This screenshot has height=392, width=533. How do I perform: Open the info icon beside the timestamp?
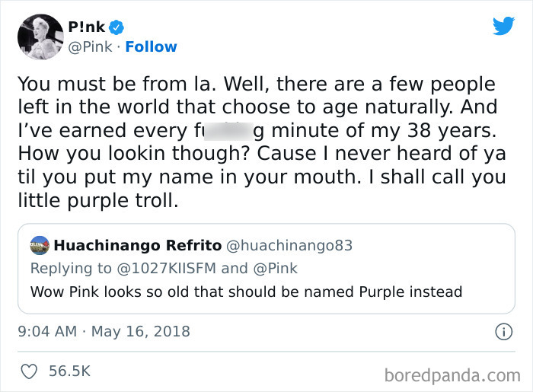pos(503,332)
